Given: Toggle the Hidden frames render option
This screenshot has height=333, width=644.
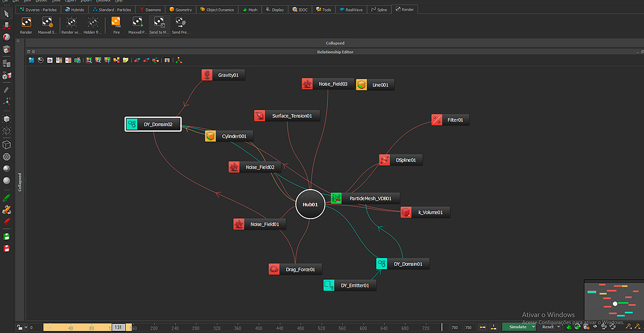Looking at the screenshot, I should (92, 23).
